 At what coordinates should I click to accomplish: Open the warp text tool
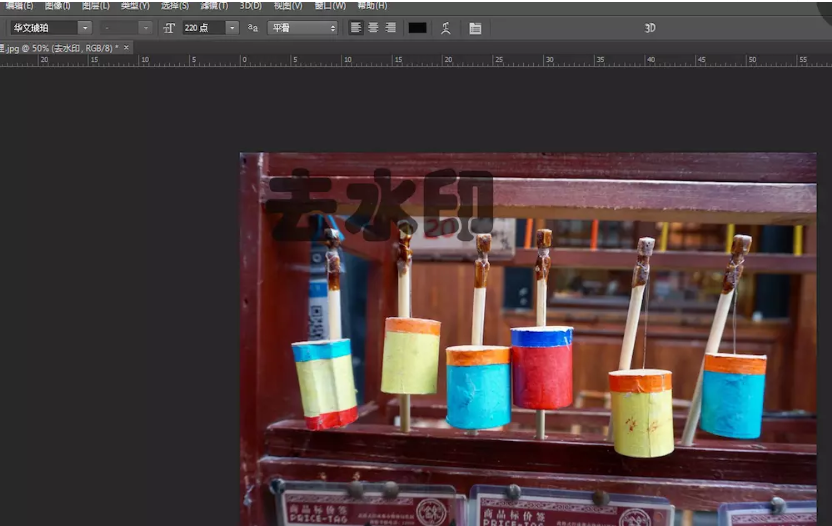click(446, 28)
